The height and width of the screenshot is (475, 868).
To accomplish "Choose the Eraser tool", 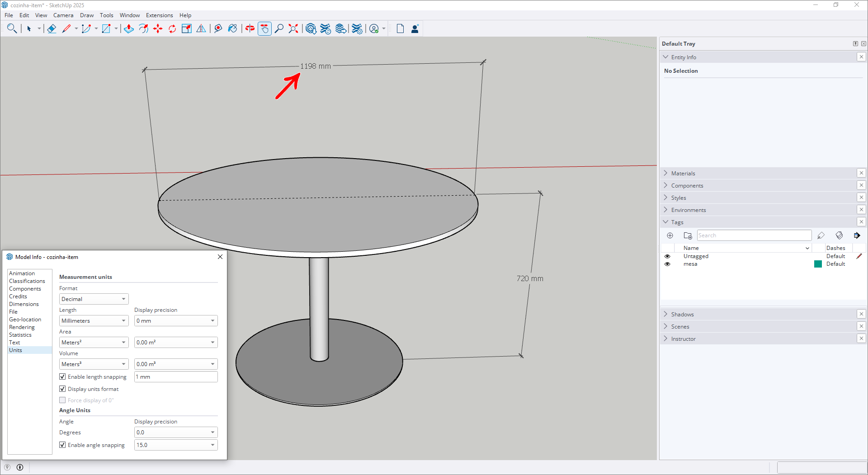I will [x=52, y=28].
